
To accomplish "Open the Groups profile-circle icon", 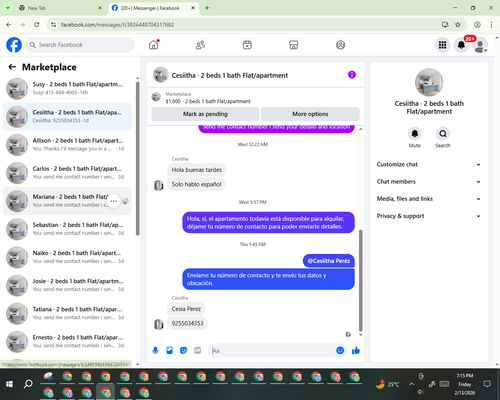I will (x=340, y=45).
